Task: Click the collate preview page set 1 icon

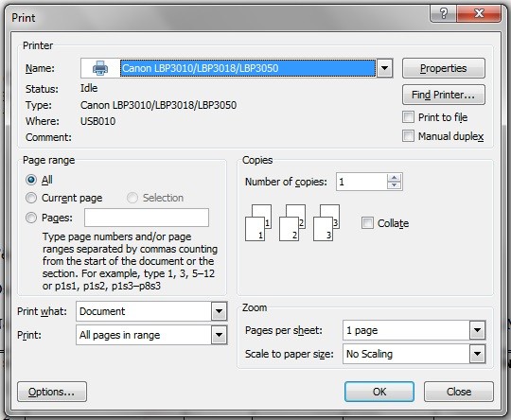Action: (x=258, y=223)
